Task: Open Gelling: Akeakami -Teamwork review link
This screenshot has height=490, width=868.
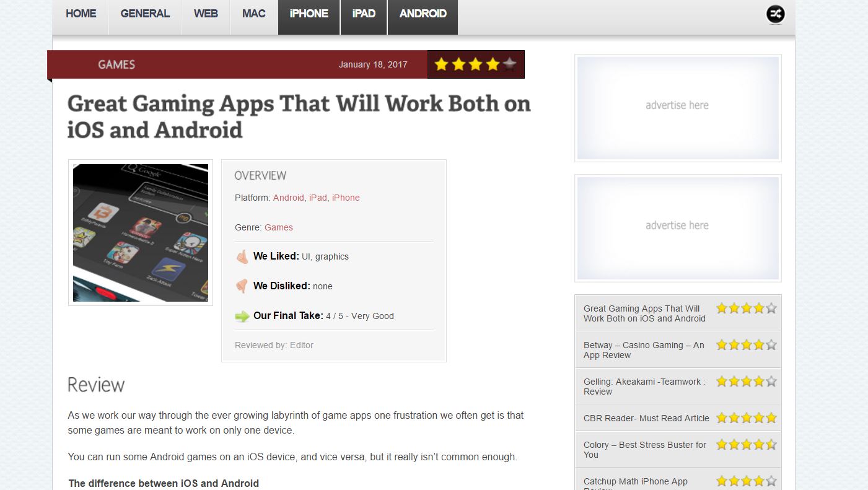Action: [x=644, y=387]
